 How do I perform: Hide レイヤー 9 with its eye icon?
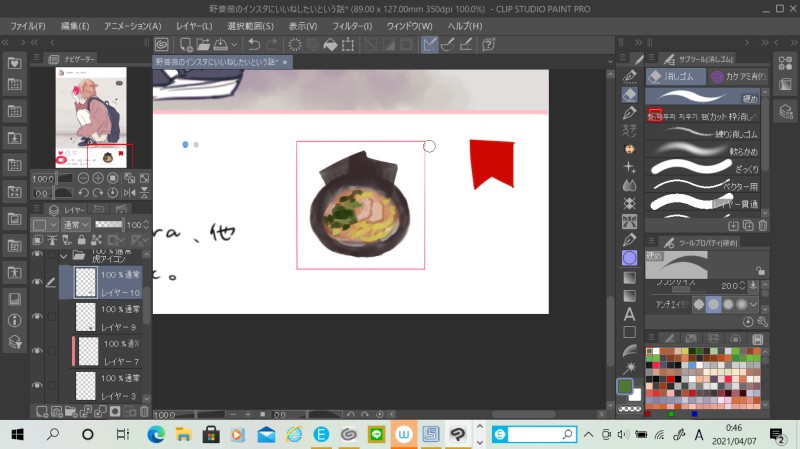point(37,316)
